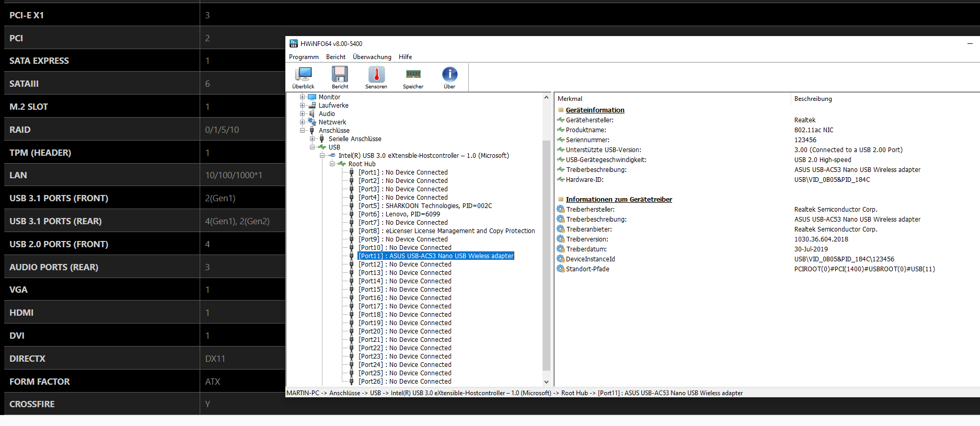This screenshot has width=980, height=426.
Task: Click the RAID value 0/1/5/10 in spec table
Action: tap(222, 130)
